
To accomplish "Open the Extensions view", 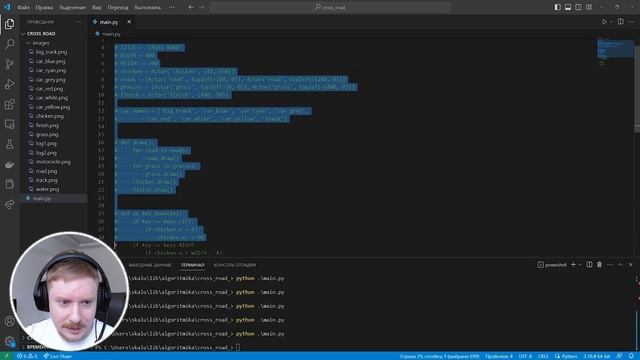I will coord(9,104).
